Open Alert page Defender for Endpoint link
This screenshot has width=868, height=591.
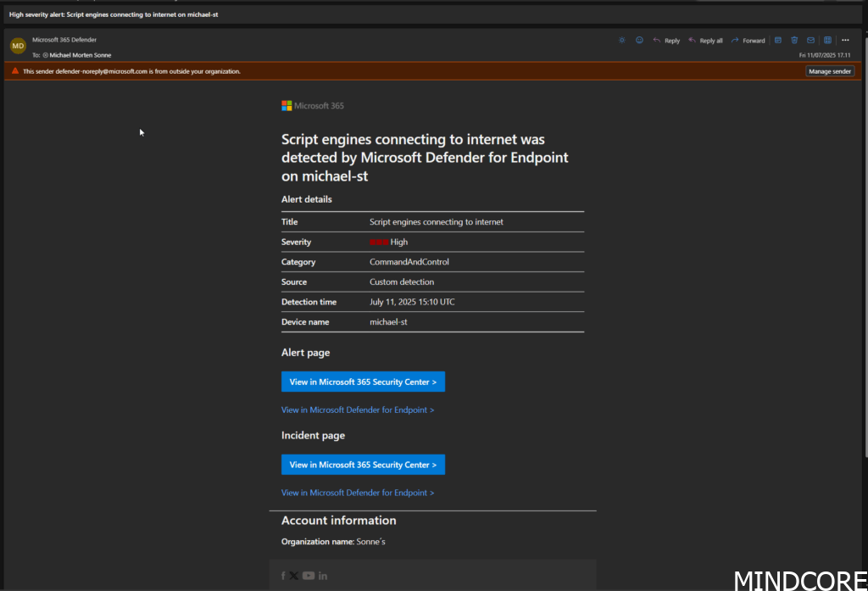358,410
